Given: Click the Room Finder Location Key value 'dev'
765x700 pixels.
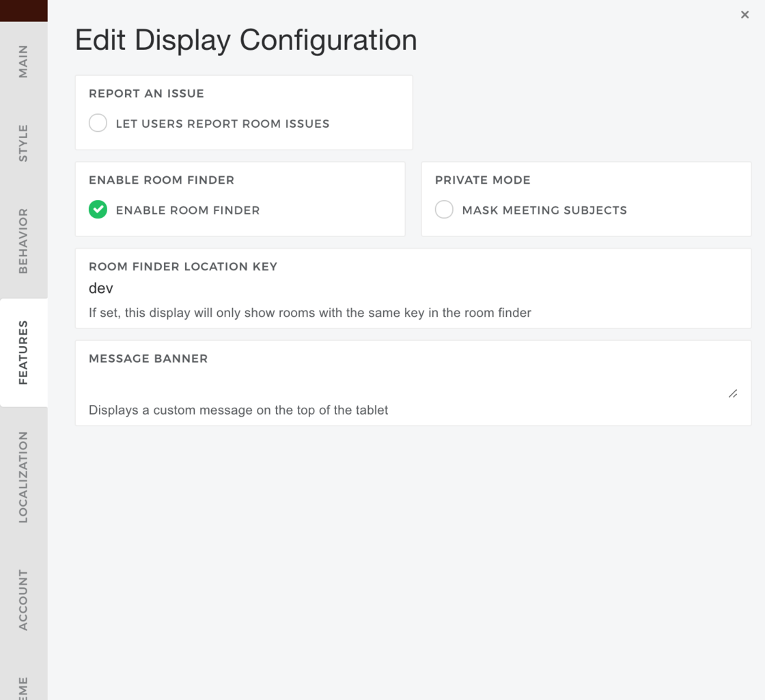Looking at the screenshot, I should (100, 288).
